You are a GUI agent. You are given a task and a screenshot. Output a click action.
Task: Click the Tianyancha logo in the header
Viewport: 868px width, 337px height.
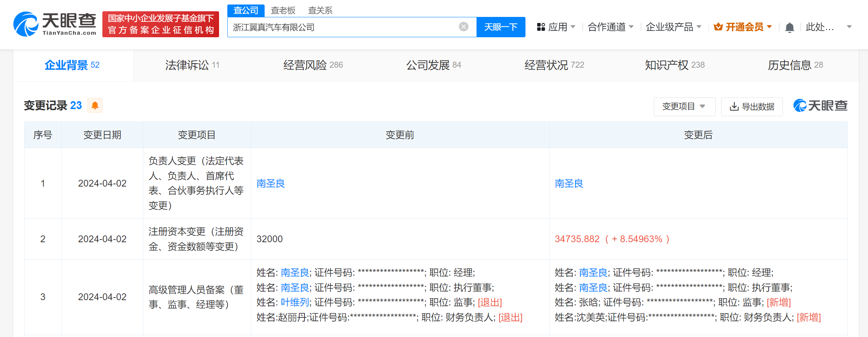click(x=55, y=24)
